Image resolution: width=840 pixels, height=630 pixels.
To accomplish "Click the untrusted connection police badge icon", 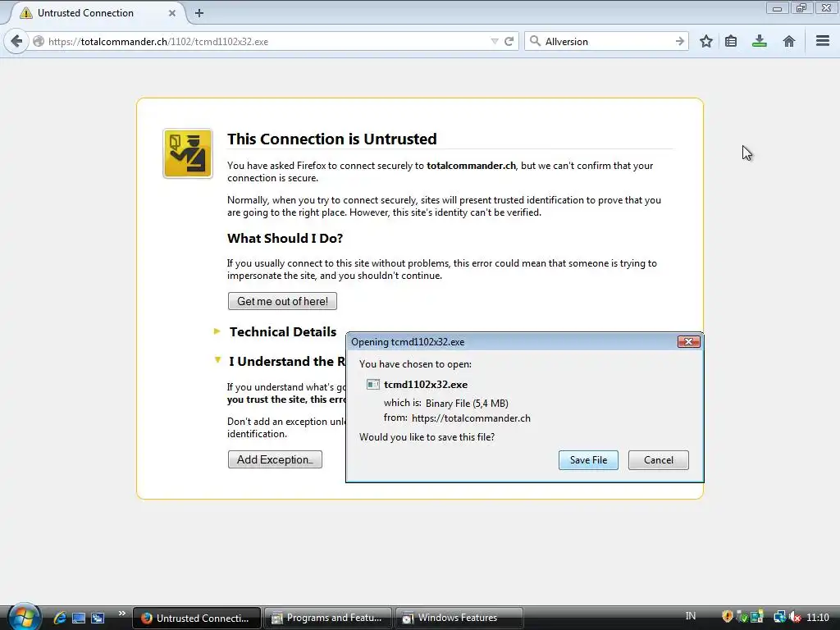I will pos(188,153).
